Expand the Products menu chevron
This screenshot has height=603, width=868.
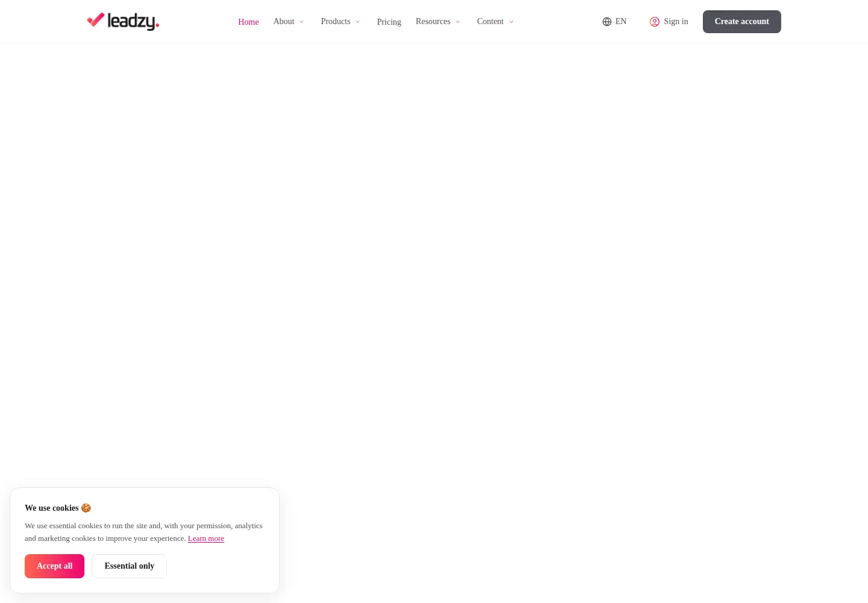pos(357,22)
